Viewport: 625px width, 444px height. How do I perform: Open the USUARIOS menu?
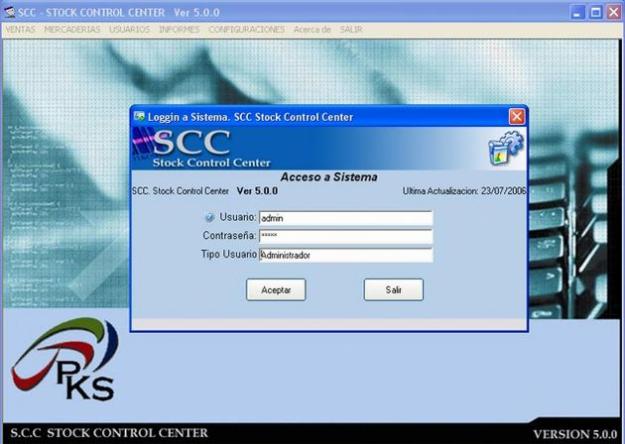pos(130,29)
